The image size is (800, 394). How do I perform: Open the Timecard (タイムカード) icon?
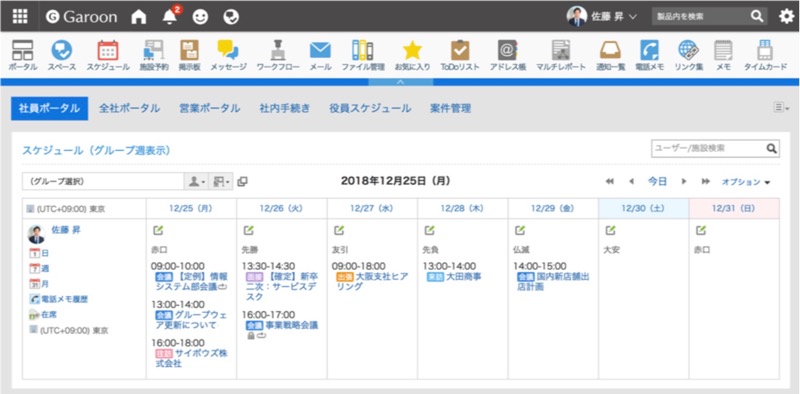pyautogui.click(x=765, y=51)
